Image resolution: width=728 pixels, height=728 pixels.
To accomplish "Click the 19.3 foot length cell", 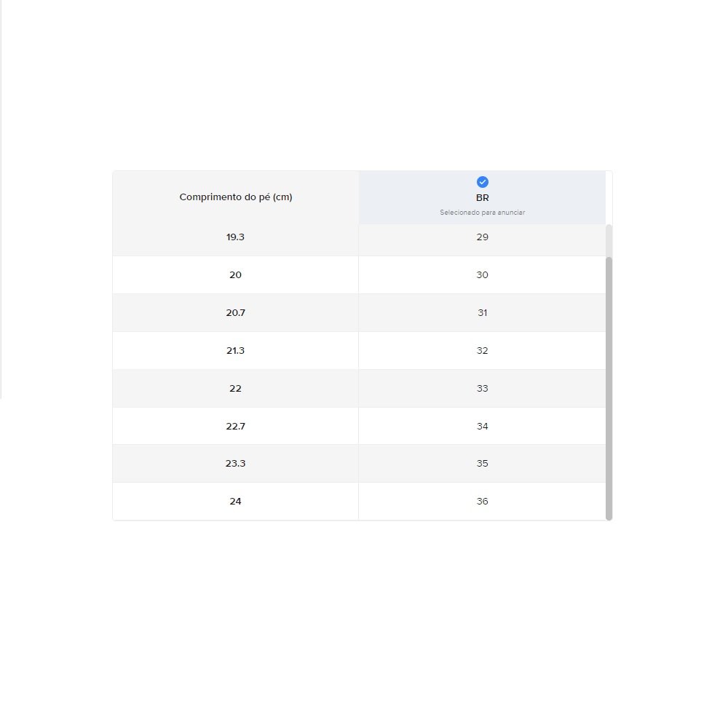I will click(x=235, y=237).
